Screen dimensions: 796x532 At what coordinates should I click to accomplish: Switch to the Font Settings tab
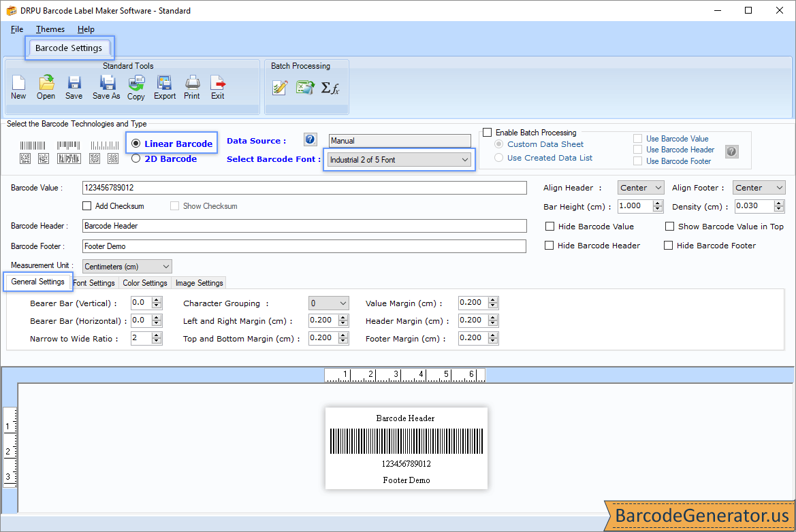[x=95, y=283]
